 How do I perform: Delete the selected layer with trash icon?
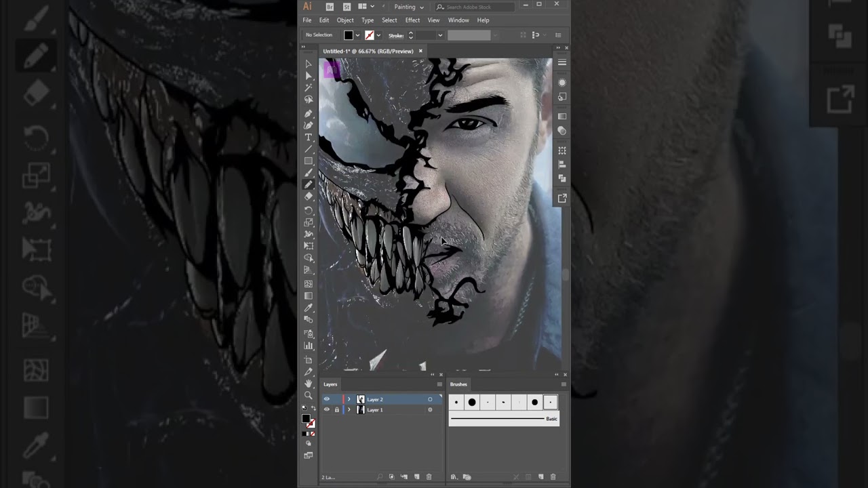click(x=429, y=477)
